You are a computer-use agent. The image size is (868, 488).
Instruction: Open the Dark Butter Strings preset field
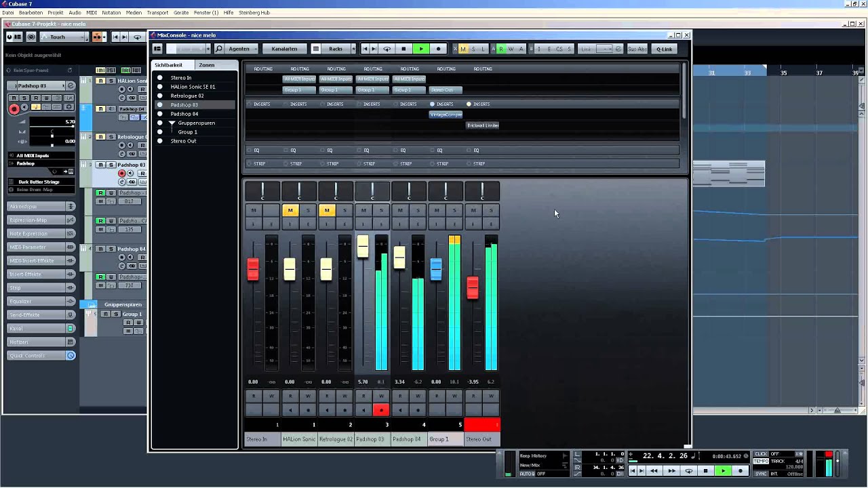coord(42,182)
